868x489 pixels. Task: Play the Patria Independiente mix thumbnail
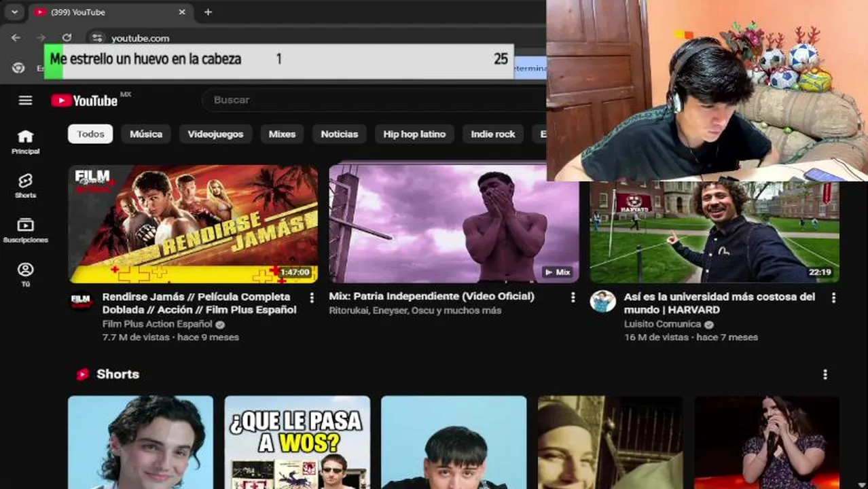click(x=454, y=224)
